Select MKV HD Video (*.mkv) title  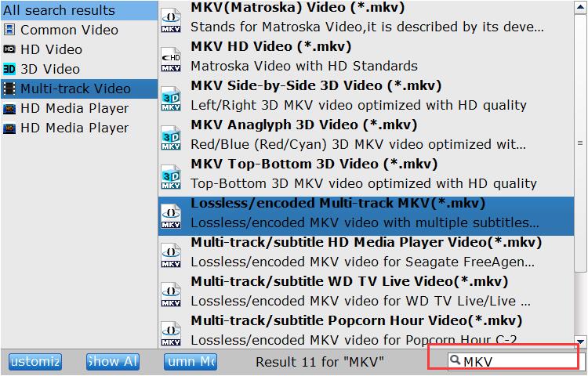(x=271, y=46)
